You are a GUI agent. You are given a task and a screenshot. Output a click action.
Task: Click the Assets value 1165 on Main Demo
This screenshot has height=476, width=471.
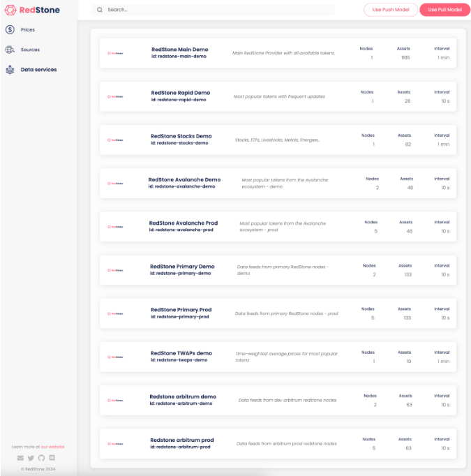pyautogui.click(x=405, y=57)
